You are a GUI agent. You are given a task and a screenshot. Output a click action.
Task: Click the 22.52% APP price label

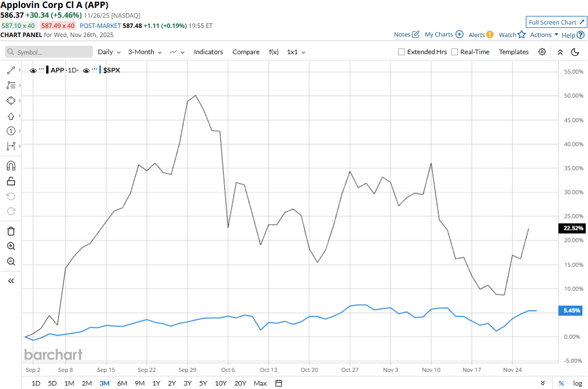[x=572, y=228]
